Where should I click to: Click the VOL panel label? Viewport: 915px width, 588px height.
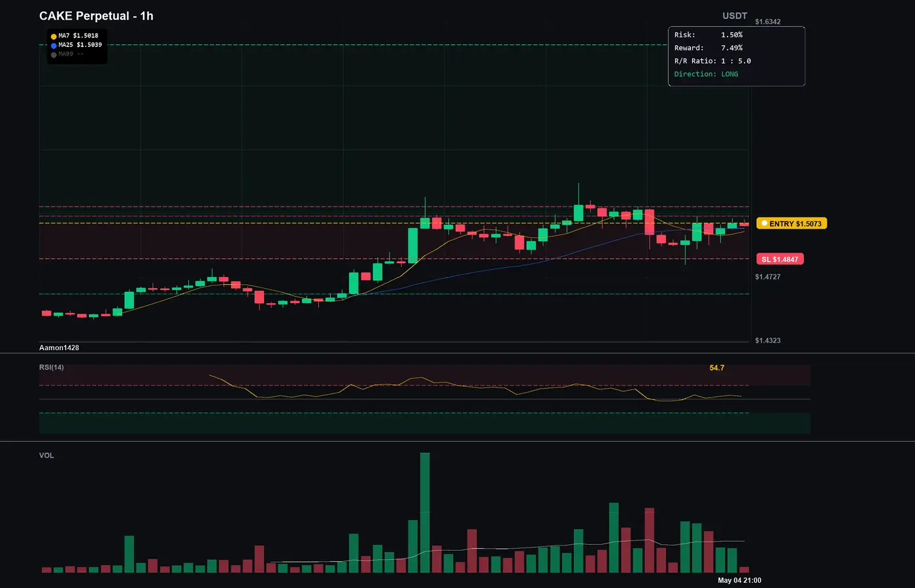(x=46, y=455)
